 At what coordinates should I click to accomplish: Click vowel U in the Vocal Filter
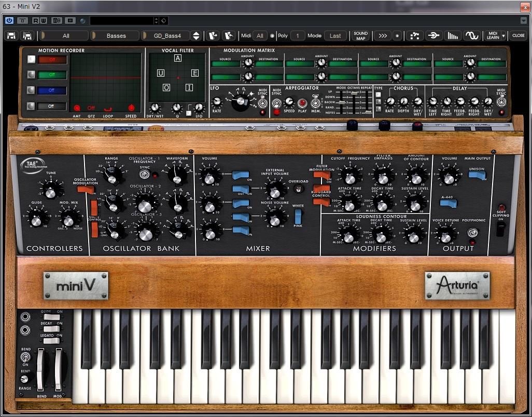point(161,73)
